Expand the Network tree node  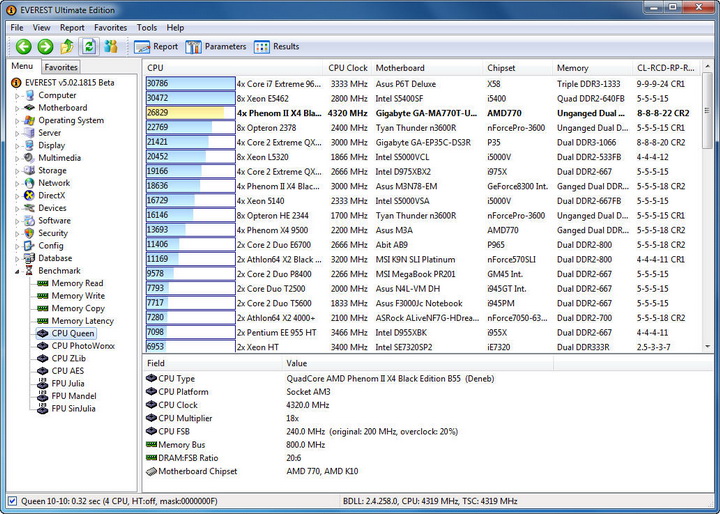(x=17, y=183)
